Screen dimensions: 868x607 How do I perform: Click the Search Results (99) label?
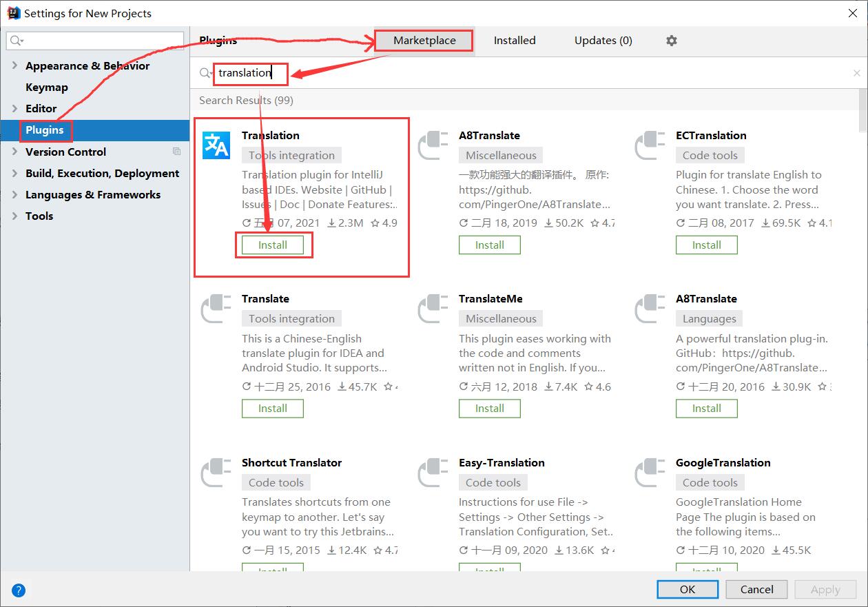tap(246, 100)
